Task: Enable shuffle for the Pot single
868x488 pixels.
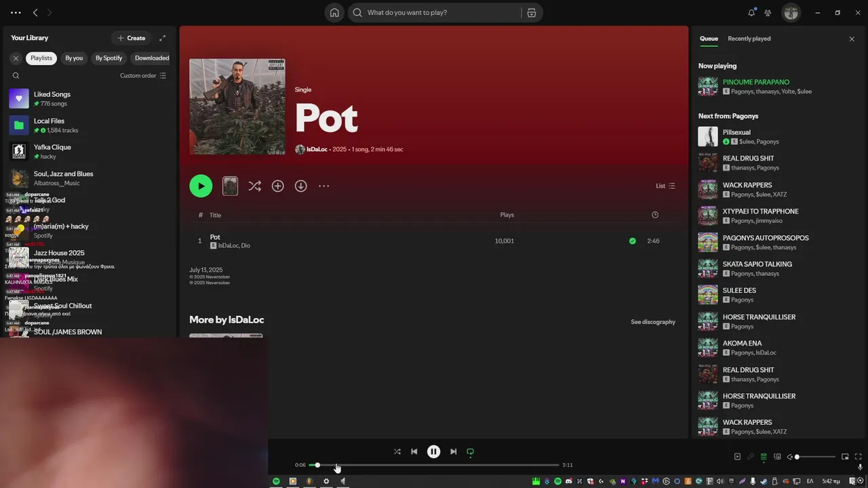Action: tap(255, 186)
